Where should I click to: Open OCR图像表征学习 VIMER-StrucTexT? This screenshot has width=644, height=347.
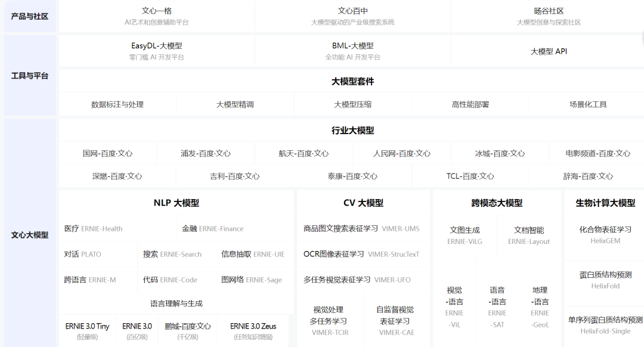pyautogui.click(x=361, y=254)
